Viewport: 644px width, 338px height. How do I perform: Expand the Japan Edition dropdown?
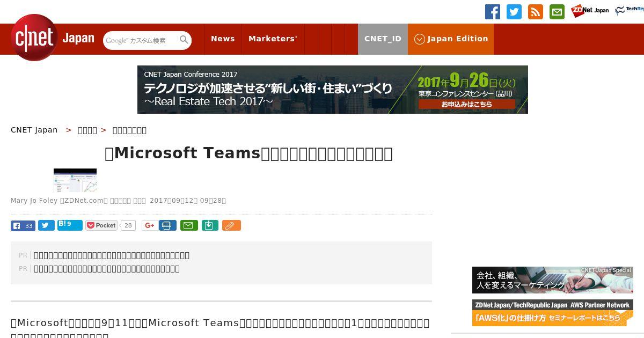tap(451, 39)
